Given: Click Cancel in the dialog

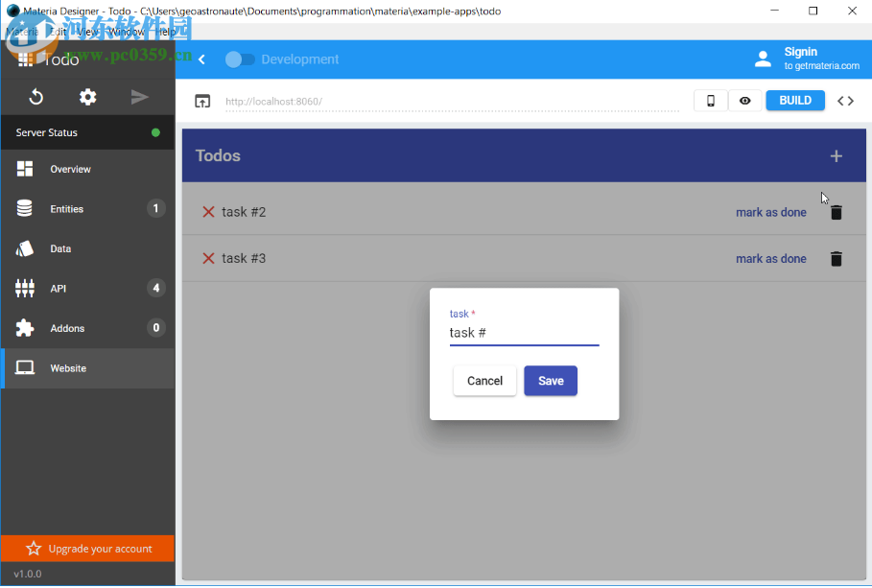Looking at the screenshot, I should pyautogui.click(x=484, y=381).
